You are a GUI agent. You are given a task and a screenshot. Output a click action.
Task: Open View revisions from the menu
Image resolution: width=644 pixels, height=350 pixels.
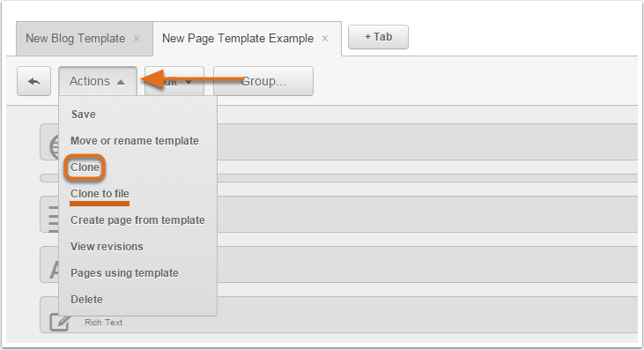[107, 247]
